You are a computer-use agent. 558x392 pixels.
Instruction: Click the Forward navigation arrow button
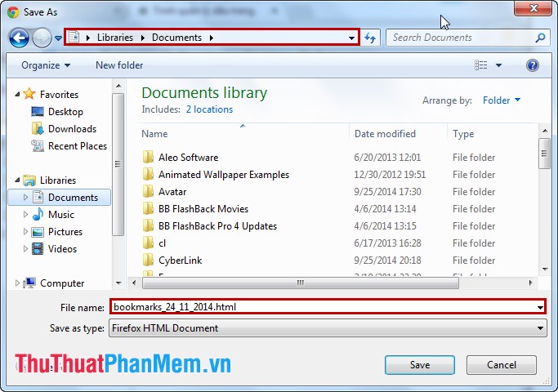click(42, 38)
